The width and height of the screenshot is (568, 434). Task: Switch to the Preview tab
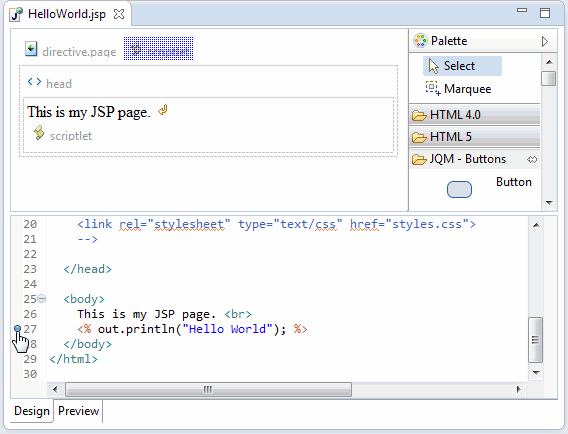pyautogui.click(x=78, y=411)
